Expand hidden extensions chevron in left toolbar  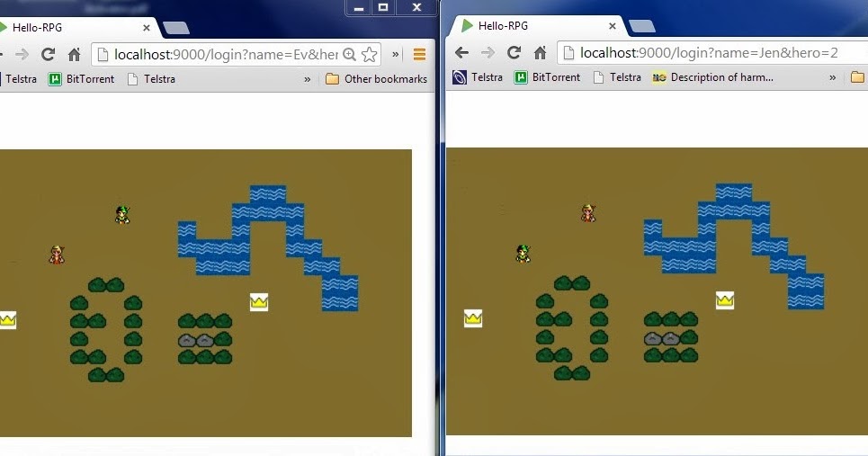395,54
